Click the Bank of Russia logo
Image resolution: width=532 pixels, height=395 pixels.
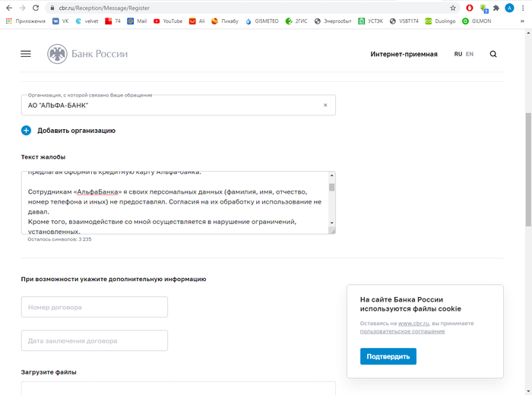(87, 54)
